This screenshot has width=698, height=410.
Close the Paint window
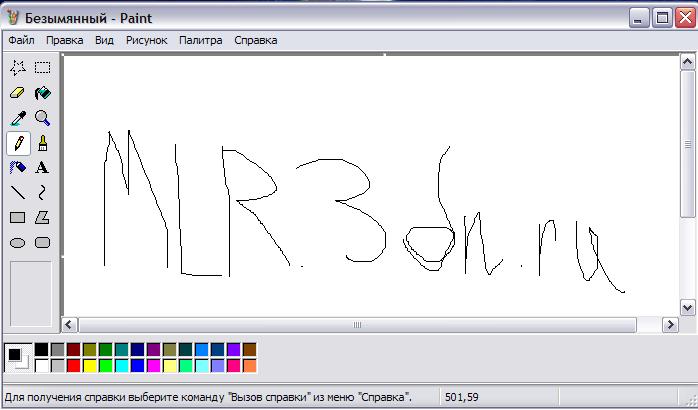(x=686, y=18)
